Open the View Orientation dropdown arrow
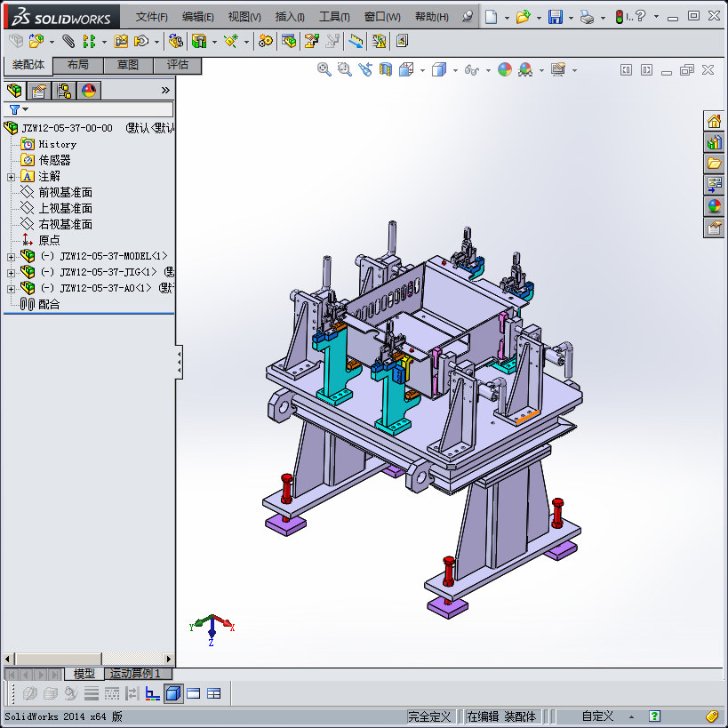Viewport: 728px width, 728px height. [x=422, y=70]
